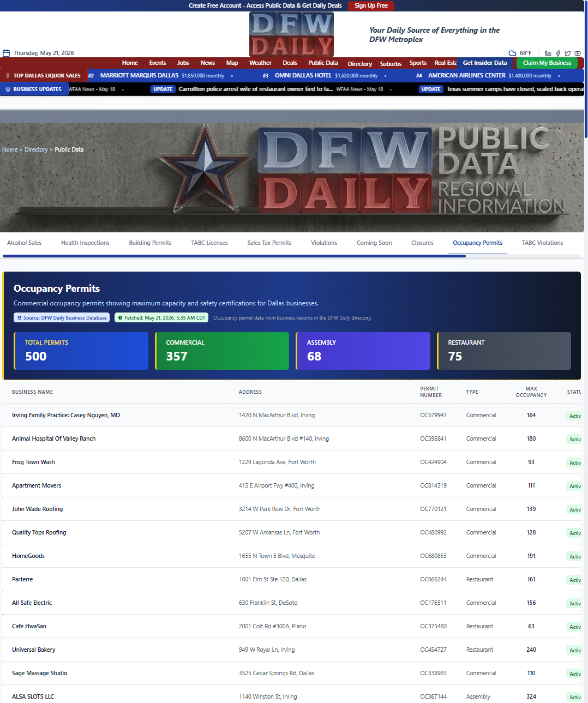Viewport: 588px width, 703px height.
Task: Switch to the Coming Soon tab
Action: click(374, 243)
